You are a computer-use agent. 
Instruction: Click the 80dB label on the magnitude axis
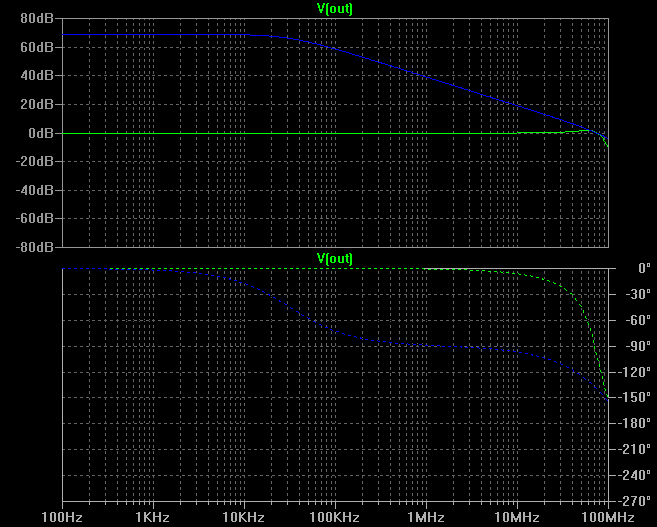tap(37, 18)
